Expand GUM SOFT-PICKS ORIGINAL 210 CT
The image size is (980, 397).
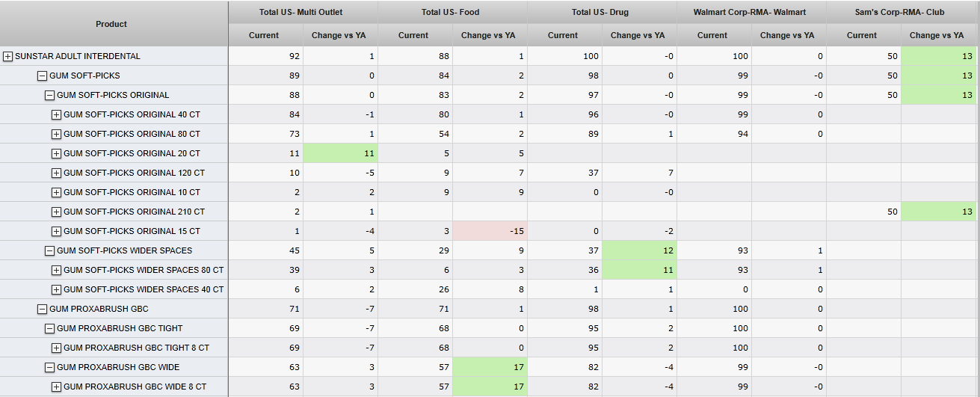pyautogui.click(x=56, y=212)
